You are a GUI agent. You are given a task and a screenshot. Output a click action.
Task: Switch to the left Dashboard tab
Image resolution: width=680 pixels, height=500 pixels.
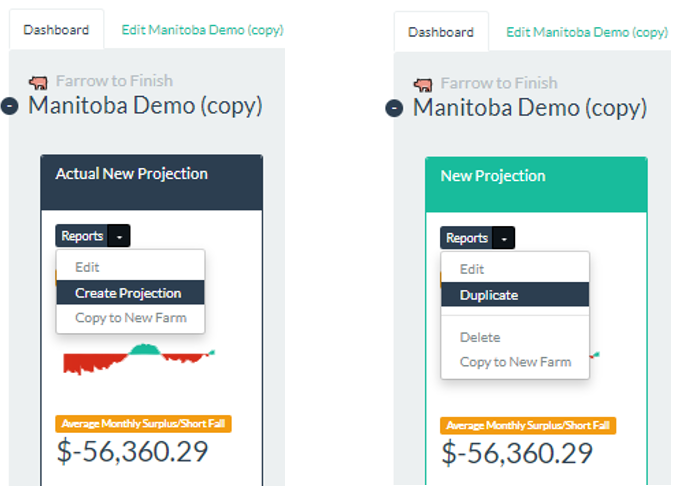coord(56,29)
